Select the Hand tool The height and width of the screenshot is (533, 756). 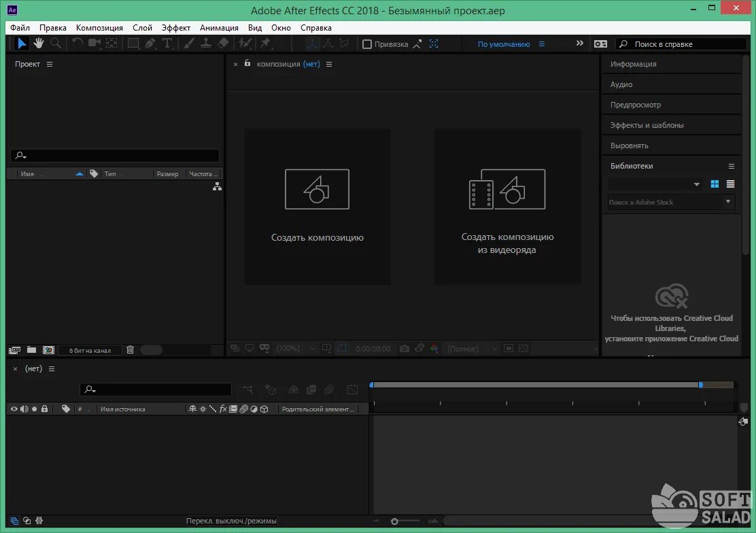tap(39, 44)
